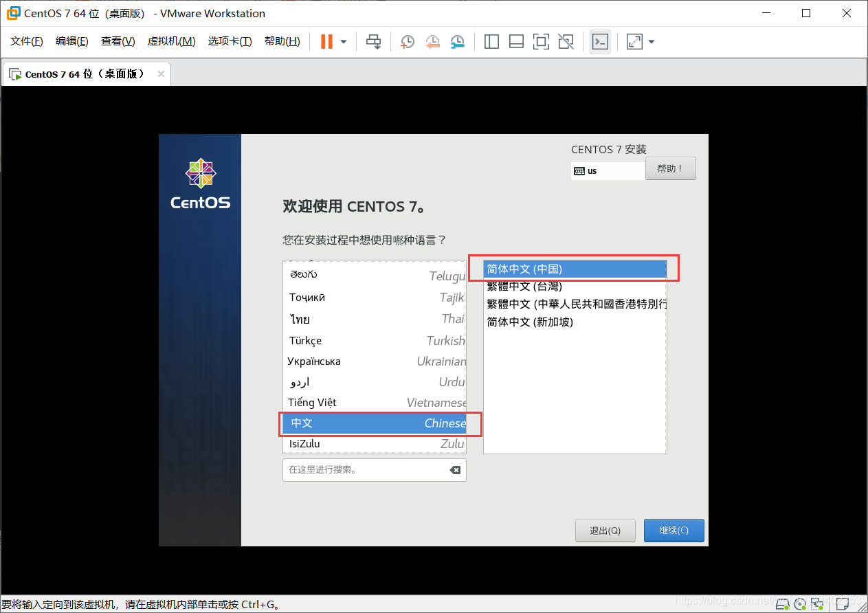868x613 pixels.
Task: Choose 简体中文 (中国) locale
Action: pyautogui.click(x=575, y=269)
